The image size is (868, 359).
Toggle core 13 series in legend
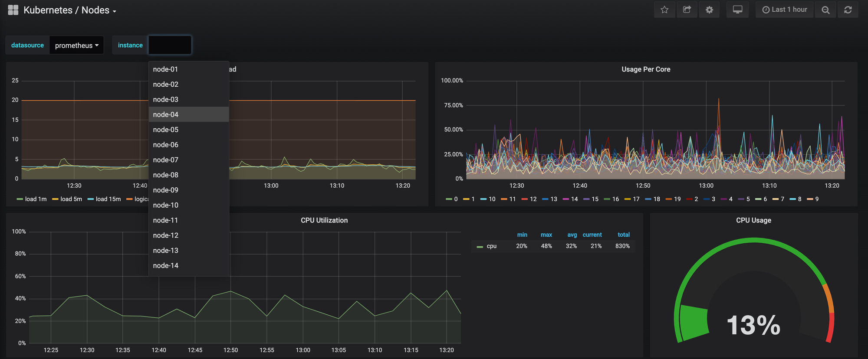(549, 199)
